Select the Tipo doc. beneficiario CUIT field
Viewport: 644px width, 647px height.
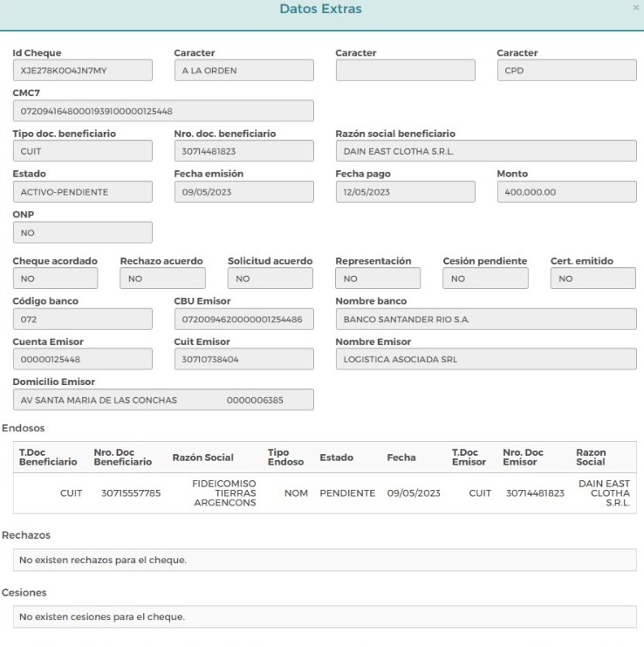pyautogui.click(x=82, y=151)
